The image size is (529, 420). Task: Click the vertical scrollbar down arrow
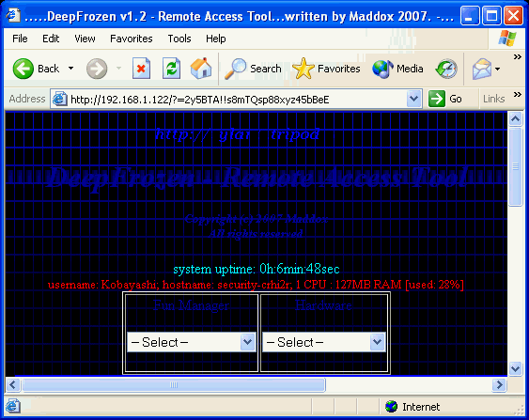coord(515,368)
